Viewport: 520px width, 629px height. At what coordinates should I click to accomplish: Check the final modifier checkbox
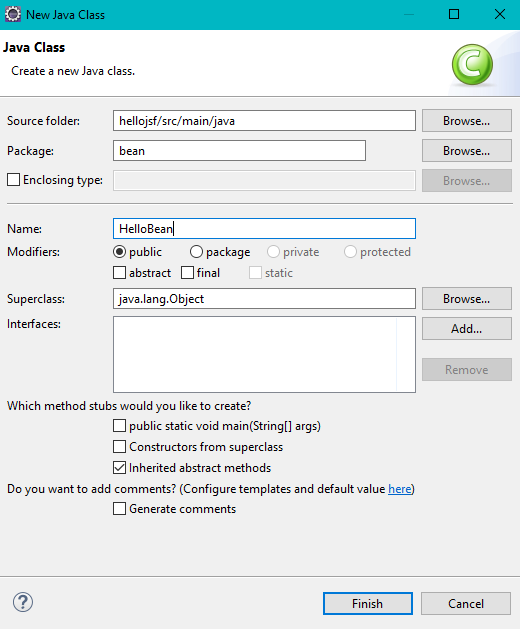[187, 273]
